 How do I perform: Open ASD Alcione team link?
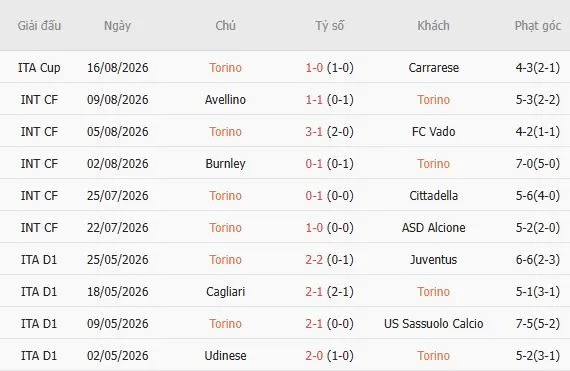[433, 227]
